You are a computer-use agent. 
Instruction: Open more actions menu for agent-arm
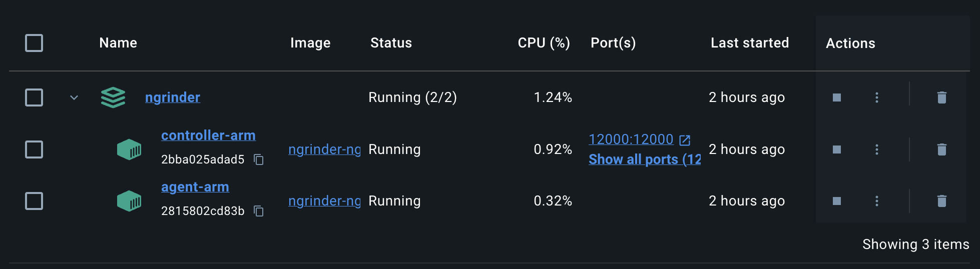coord(876,201)
